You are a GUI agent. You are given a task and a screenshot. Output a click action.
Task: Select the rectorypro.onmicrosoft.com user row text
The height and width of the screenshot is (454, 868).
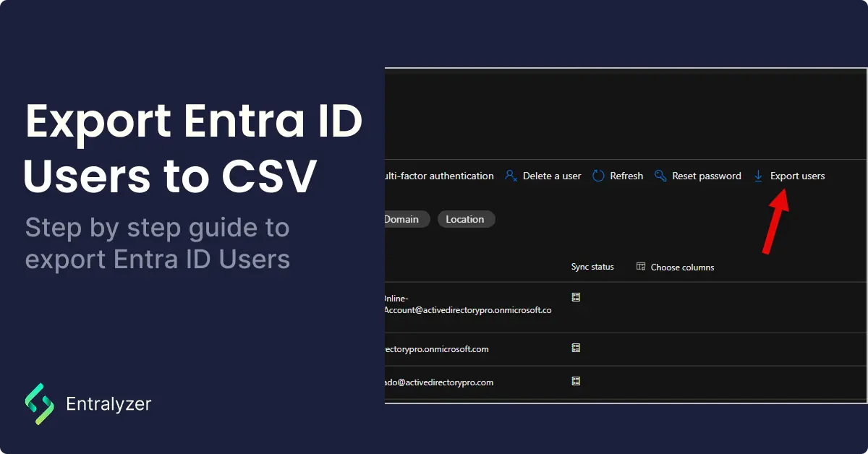pyautogui.click(x=437, y=349)
